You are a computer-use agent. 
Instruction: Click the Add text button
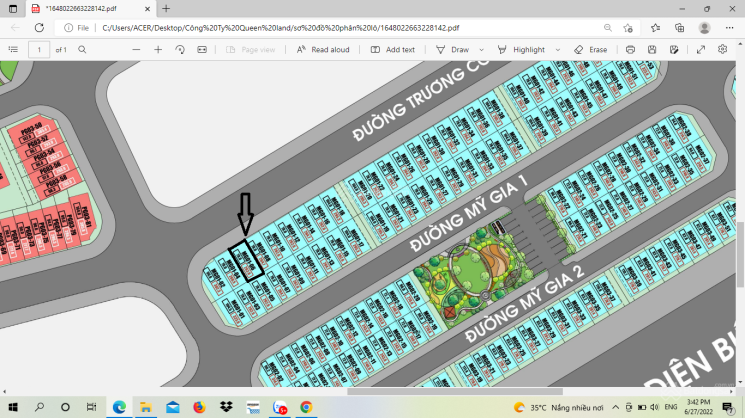pyautogui.click(x=392, y=49)
